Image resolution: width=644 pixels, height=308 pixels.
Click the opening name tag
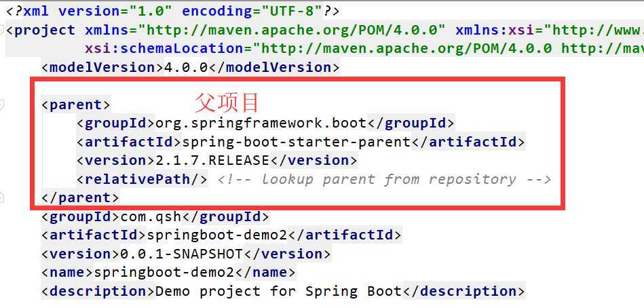click(67, 272)
